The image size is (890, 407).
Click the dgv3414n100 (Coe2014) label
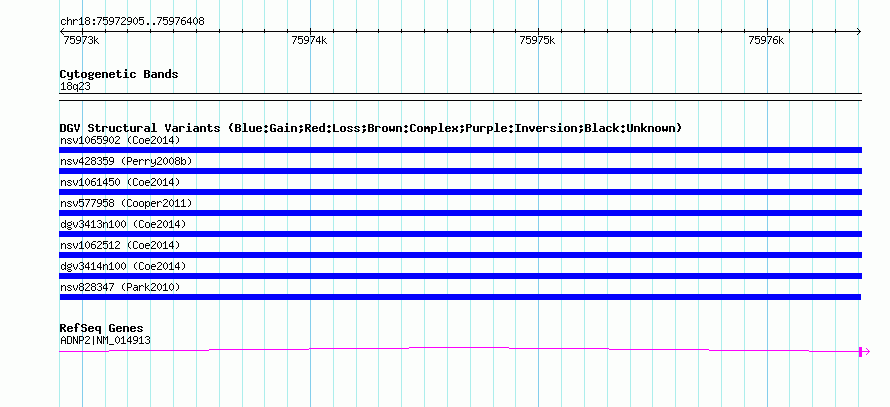coord(123,266)
